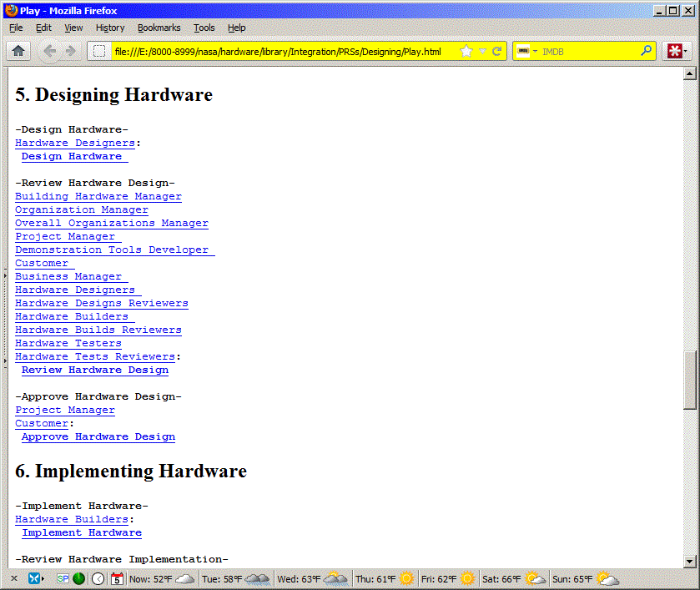The height and width of the screenshot is (590, 700).
Task: Click the forward navigation arrow
Action: (x=71, y=51)
